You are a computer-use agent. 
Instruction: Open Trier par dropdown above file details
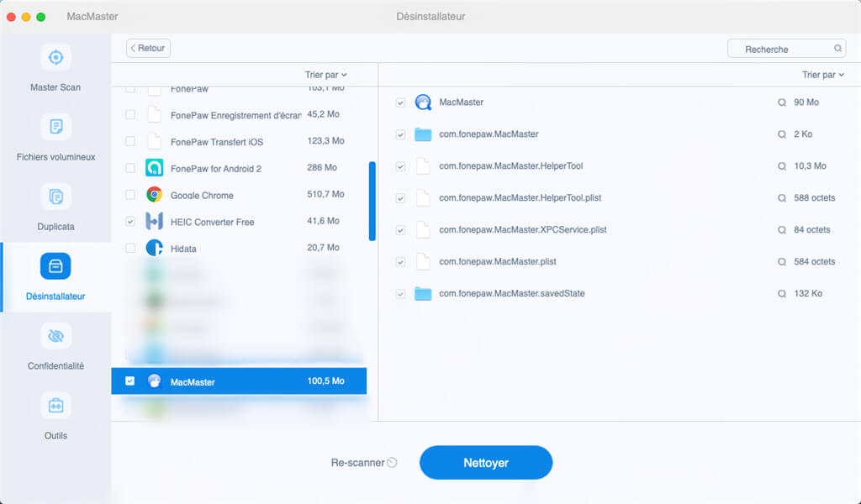click(822, 75)
